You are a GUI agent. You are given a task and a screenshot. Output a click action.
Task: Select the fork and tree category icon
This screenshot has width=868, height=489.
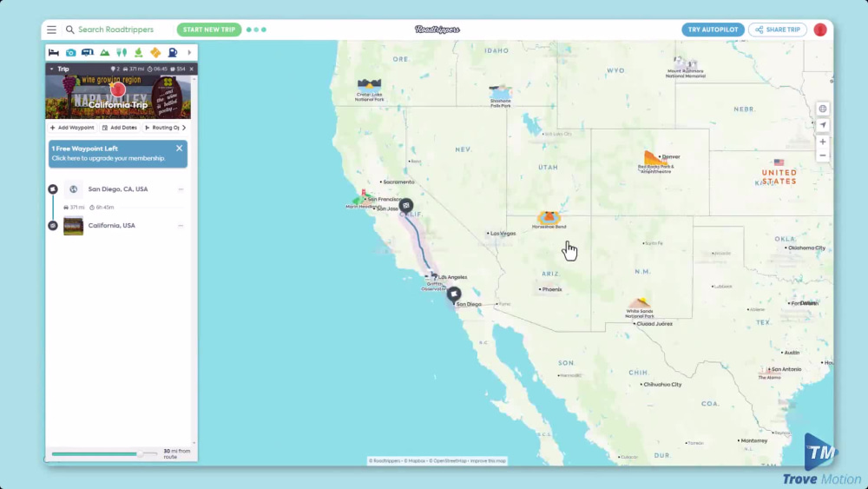click(x=122, y=53)
